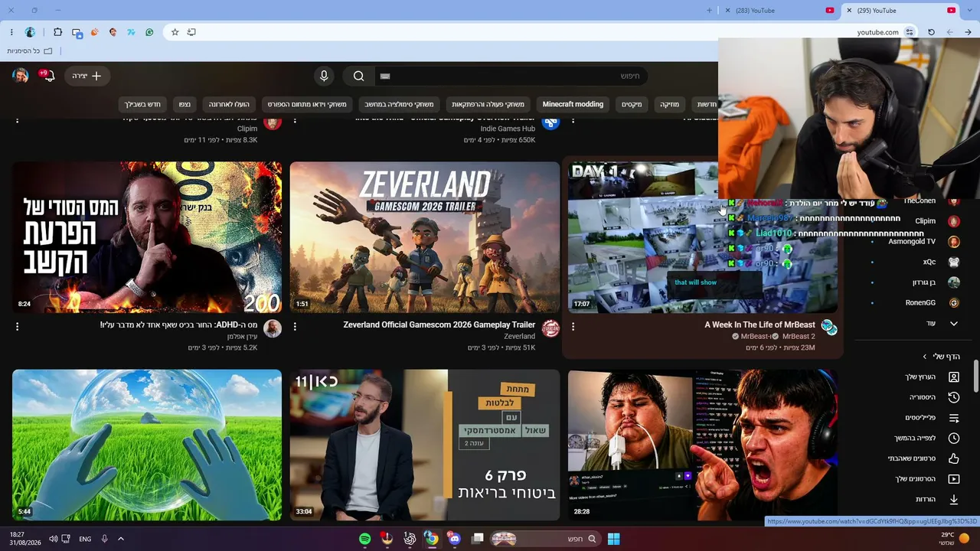Bookmark this page with the star icon
980x551 pixels.
(175, 32)
